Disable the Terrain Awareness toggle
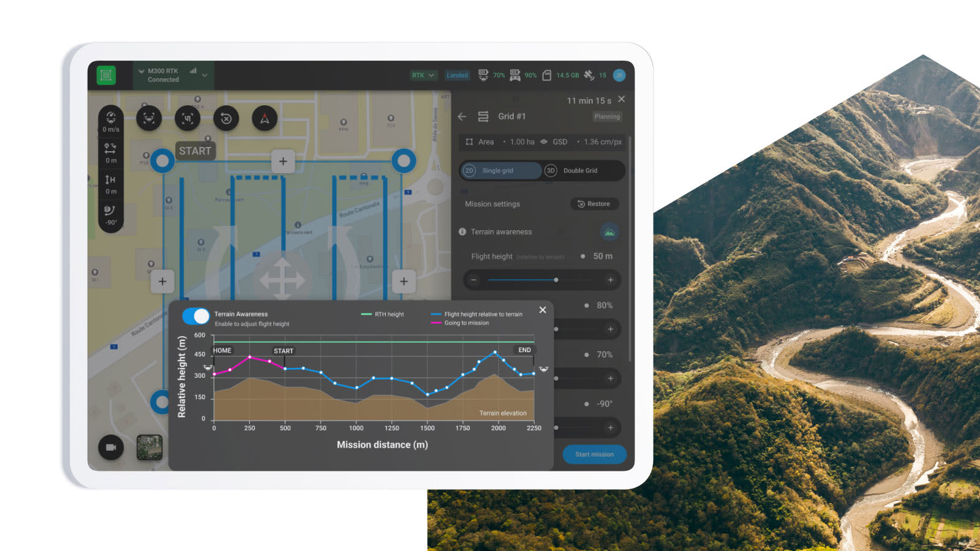980x551 pixels. click(x=196, y=315)
